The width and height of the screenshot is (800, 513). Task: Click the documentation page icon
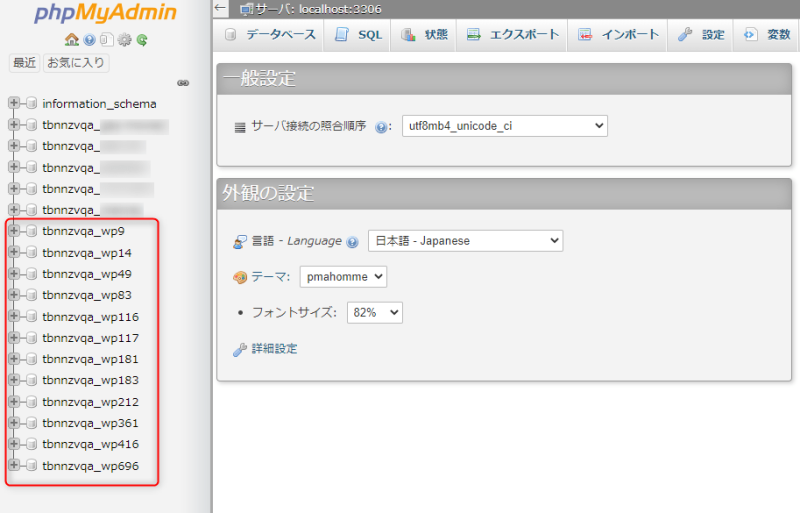[x=106, y=39]
